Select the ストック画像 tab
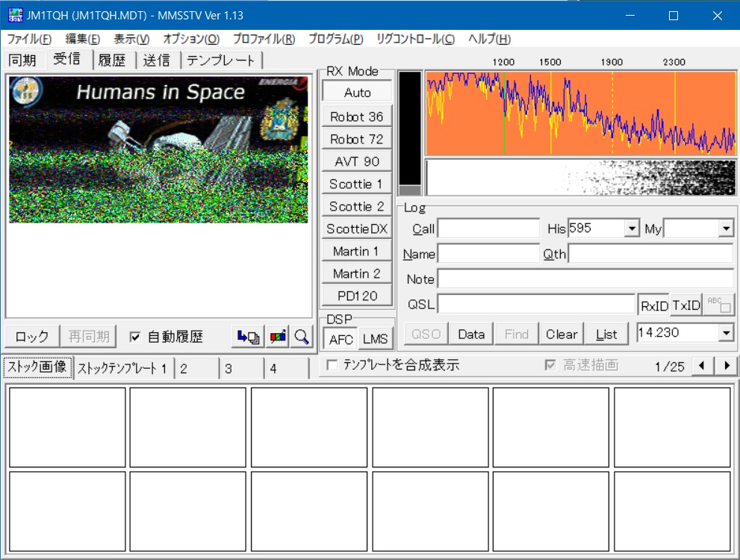Viewport: 740px width, 560px height. 37,367
